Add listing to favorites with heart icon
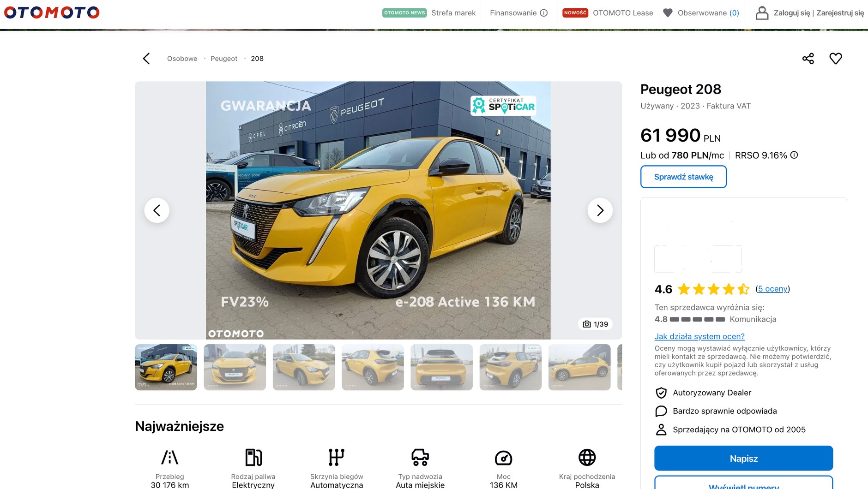Screen dimensions: 868x489 click(x=836, y=59)
